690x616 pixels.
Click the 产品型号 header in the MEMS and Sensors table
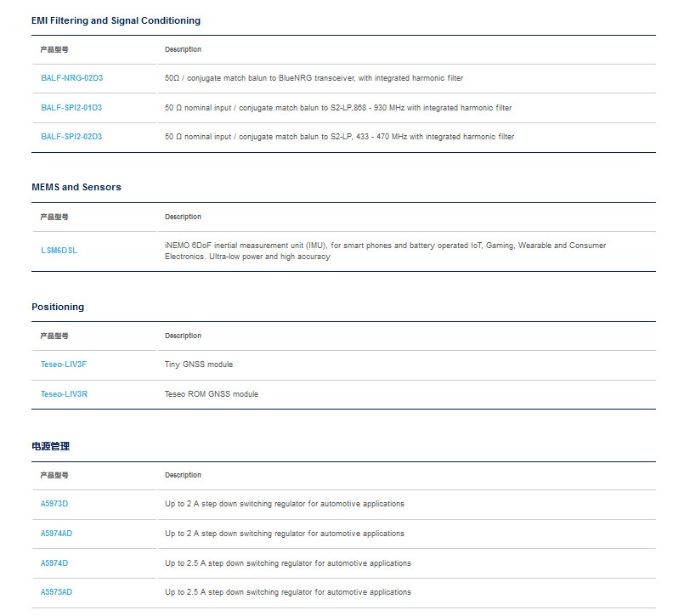tap(54, 217)
